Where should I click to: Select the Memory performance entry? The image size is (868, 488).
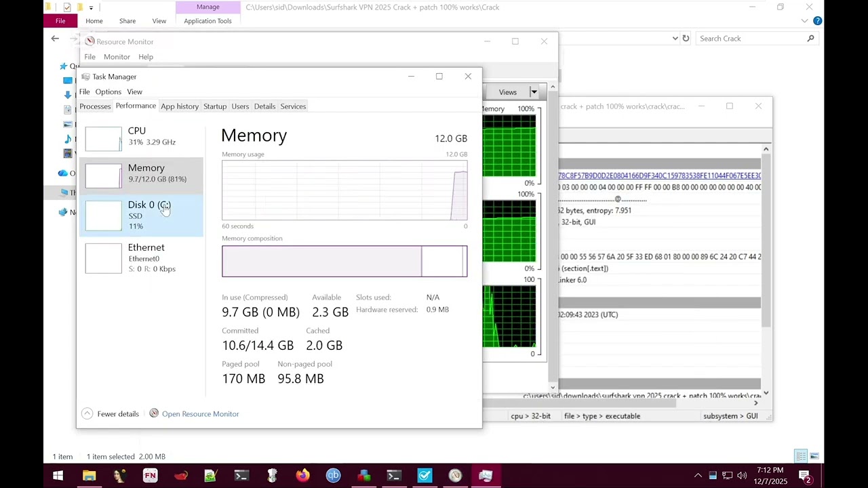(x=141, y=175)
